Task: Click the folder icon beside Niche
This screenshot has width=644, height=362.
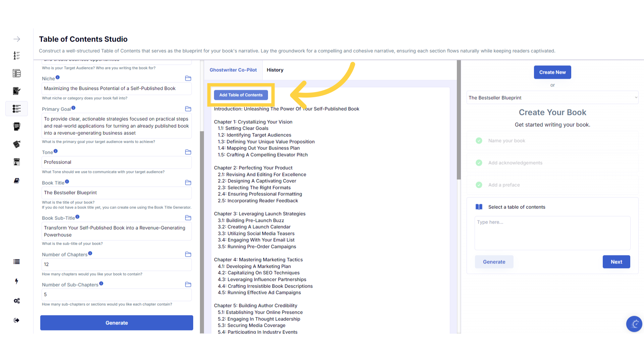Action: pos(188,78)
